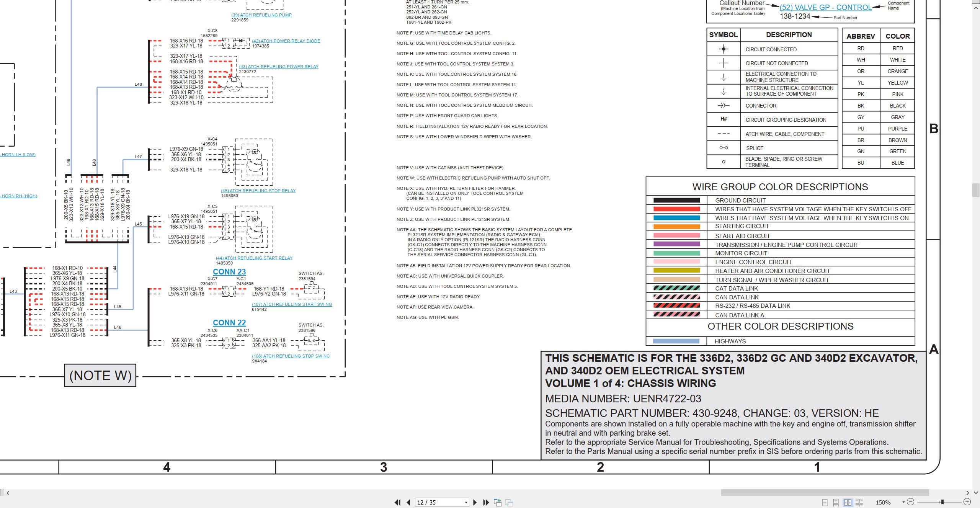Screen dimensions: 980x508
Task: Click the striped CAT DATA LINK swatch
Action: pos(676,288)
